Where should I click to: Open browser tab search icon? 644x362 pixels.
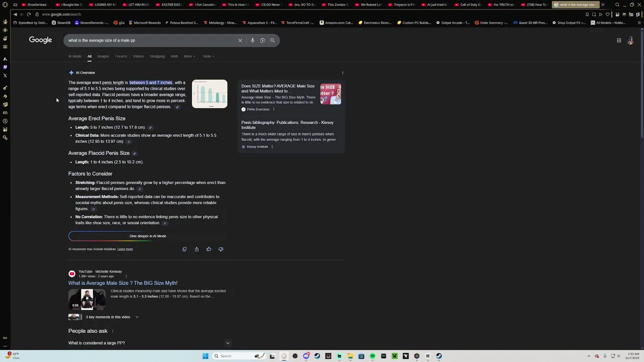(x=617, y=5)
